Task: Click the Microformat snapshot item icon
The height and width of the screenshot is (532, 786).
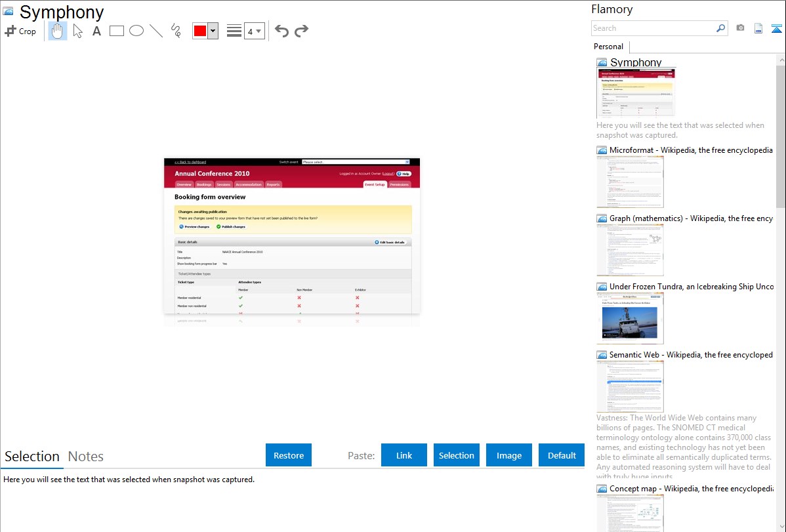Action: 602,150
